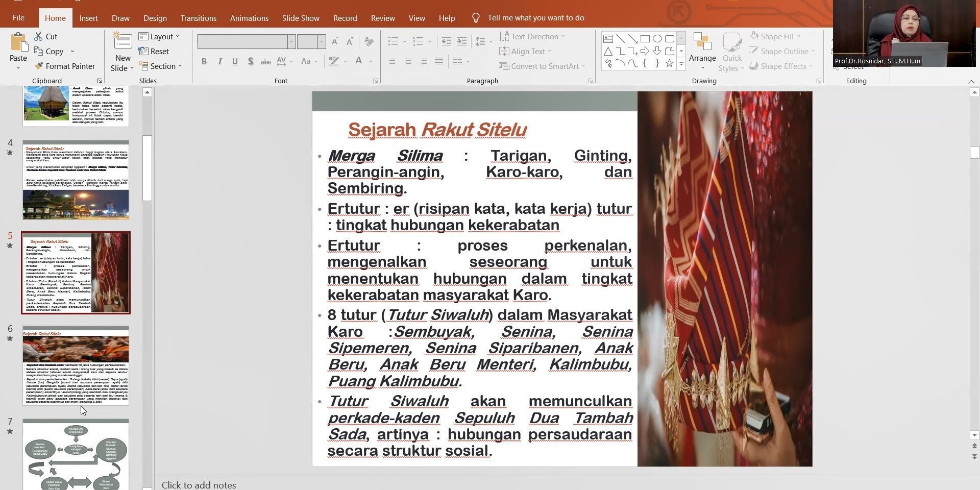Open Paragraph dialog launcher
The height and width of the screenshot is (490, 980).
coord(591,81)
